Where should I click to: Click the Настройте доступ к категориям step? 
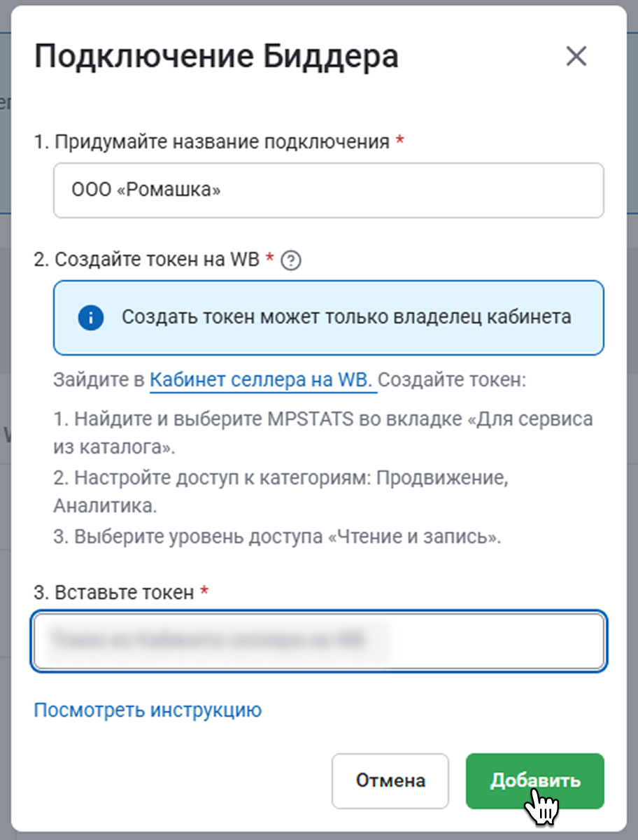[280, 491]
